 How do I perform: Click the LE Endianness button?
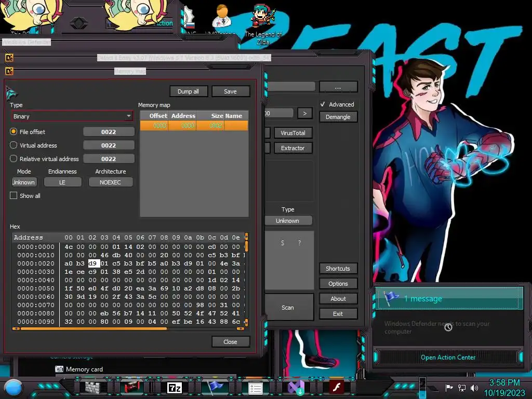[x=62, y=182]
